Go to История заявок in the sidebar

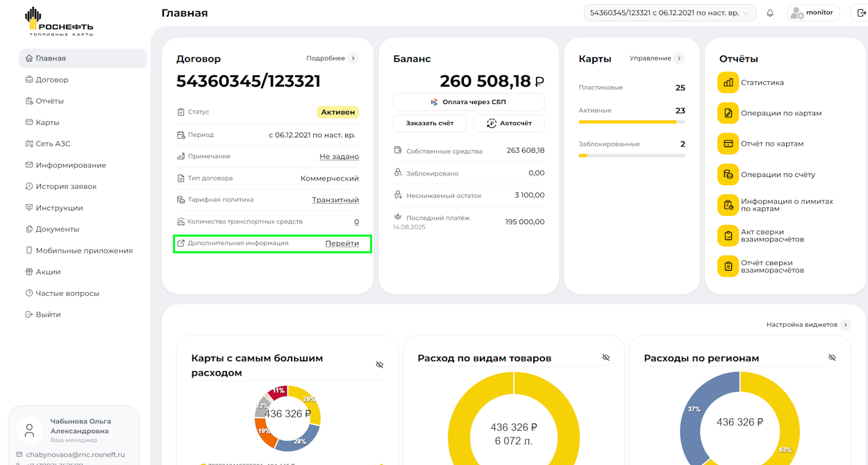click(x=66, y=187)
